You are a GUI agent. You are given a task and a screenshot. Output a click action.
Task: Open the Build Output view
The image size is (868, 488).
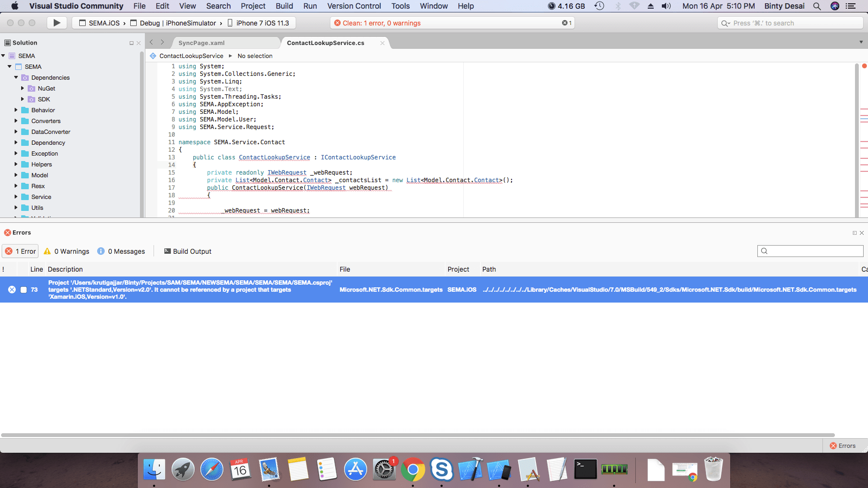(x=187, y=251)
